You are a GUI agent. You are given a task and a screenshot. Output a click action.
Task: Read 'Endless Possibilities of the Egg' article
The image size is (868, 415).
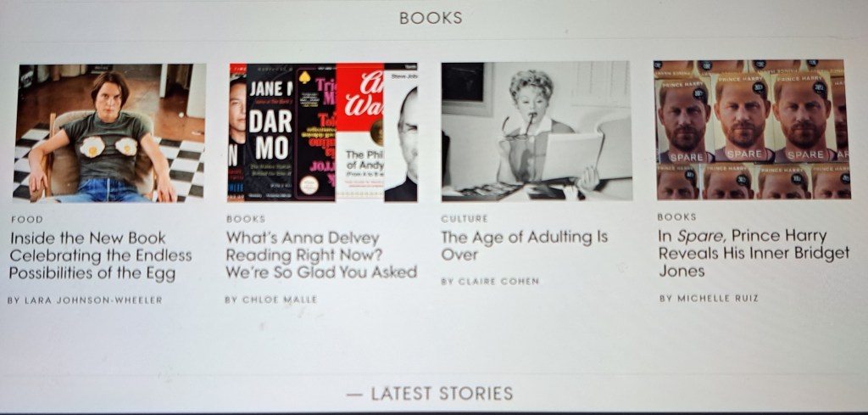coord(101,255)
